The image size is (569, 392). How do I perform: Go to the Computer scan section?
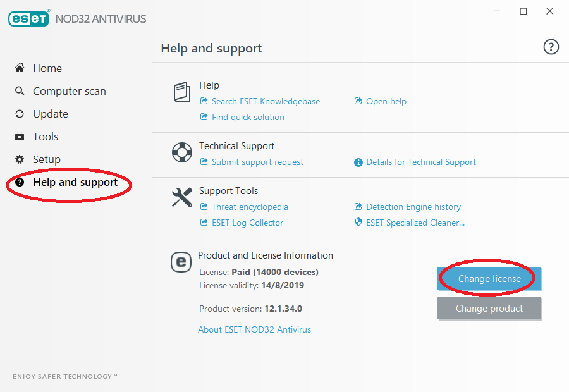coord(70,91)
